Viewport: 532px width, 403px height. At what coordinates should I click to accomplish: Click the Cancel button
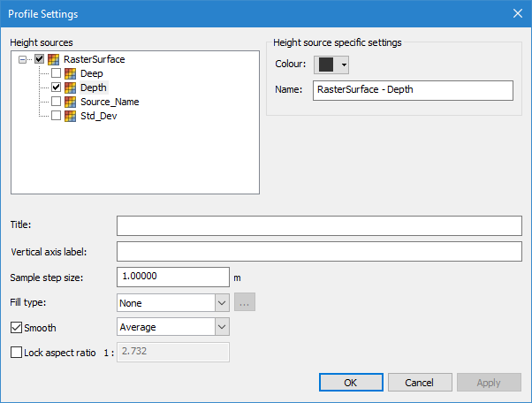[419, 383]
